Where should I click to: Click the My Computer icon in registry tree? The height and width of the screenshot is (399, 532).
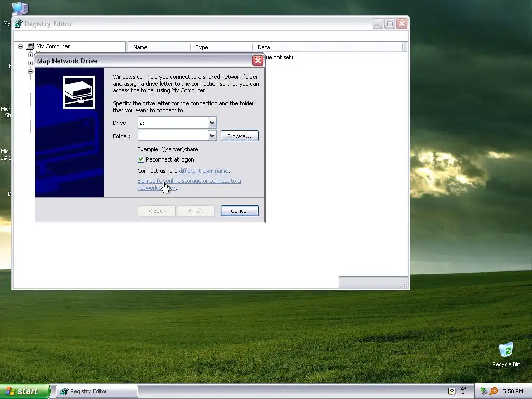[x=31, y=46]
